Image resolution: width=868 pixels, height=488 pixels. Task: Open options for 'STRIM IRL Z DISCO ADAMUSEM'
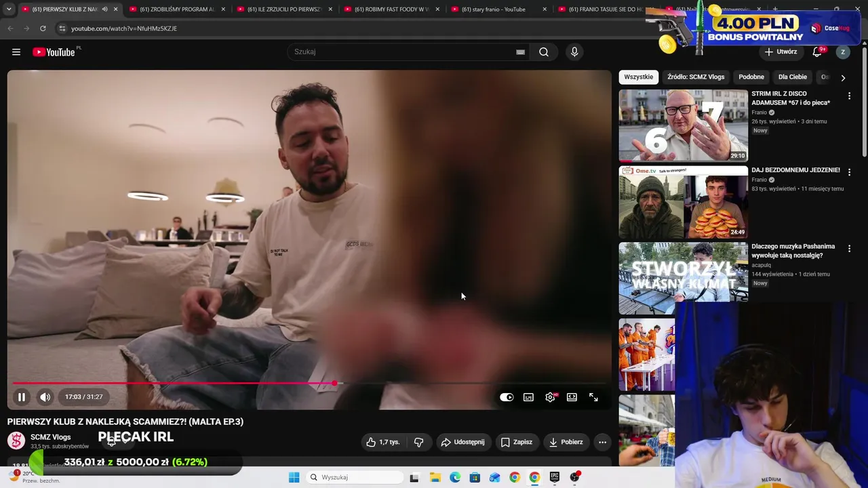click(x=849, y=96)
